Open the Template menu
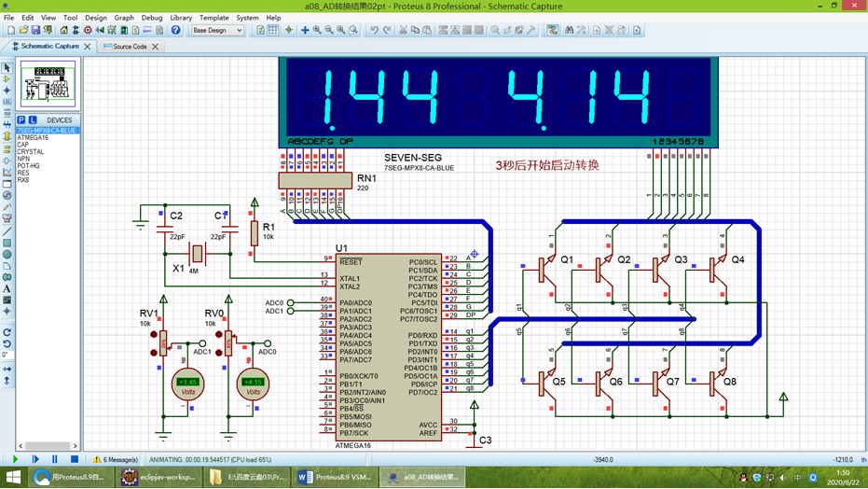The image size is (868, 489). click(214, 18)
